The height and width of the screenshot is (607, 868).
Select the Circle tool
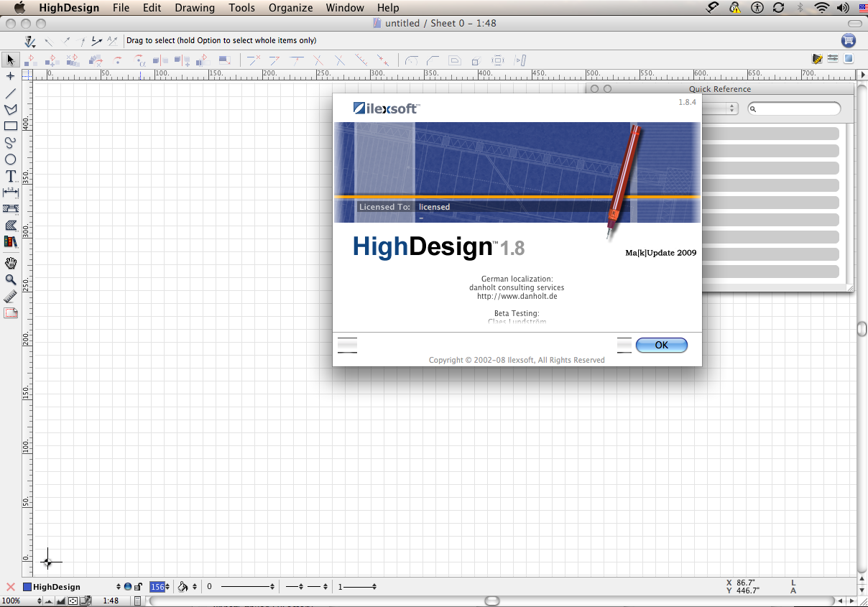click(x=10, y=159)
